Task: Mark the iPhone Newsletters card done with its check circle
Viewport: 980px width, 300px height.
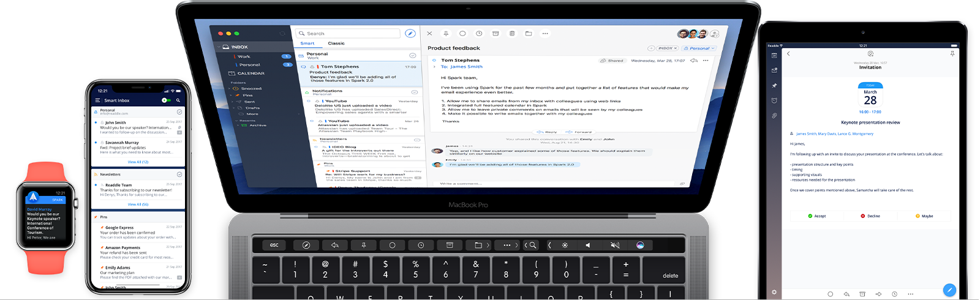Action: tap(179, 174)
